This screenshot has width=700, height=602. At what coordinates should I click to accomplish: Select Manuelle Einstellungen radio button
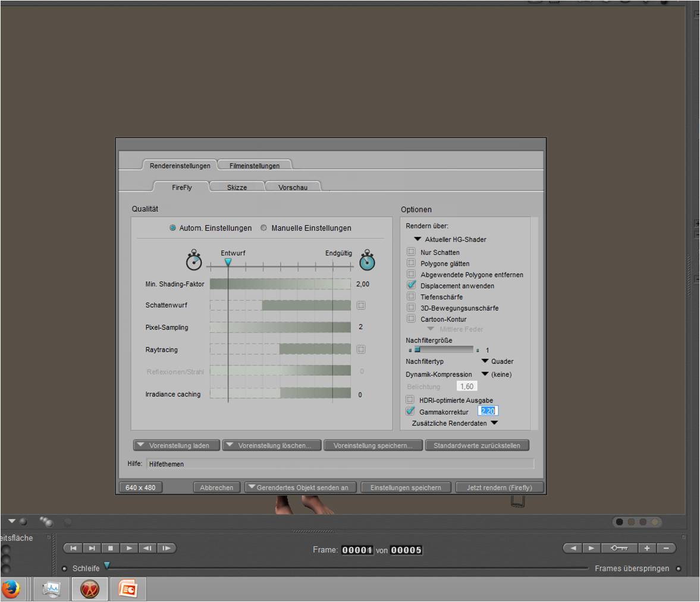[x=264, y=228]
